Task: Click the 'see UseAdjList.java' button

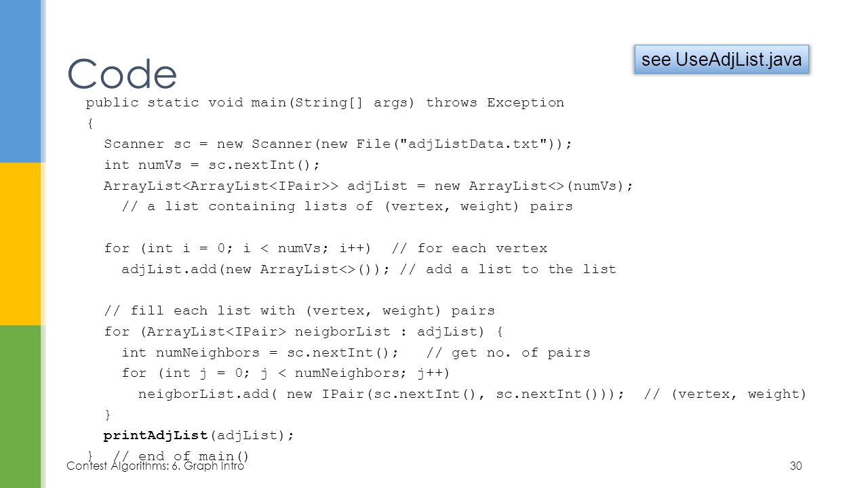Action: coord(722,60)
